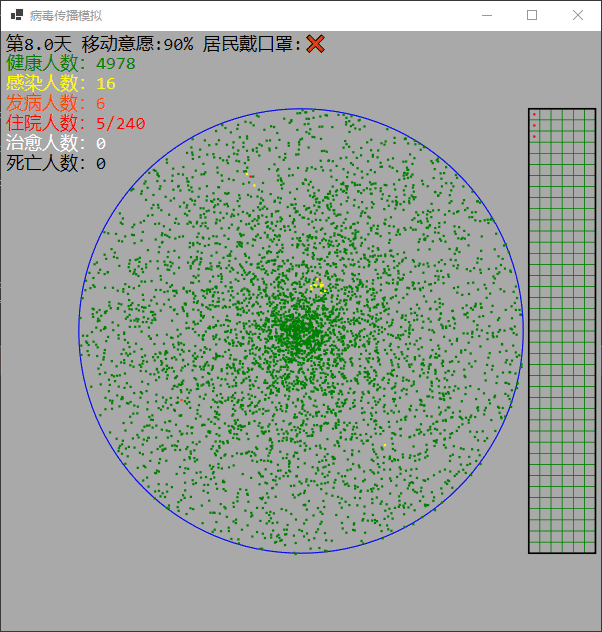Click the infected count value 16
The width and height of the screenshot is (602, 632).
[106, 84]
